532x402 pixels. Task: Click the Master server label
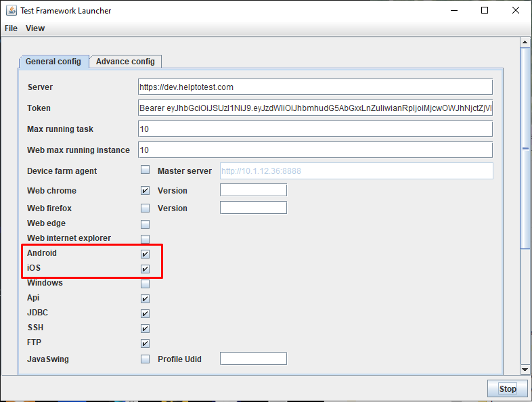[185, 171]
